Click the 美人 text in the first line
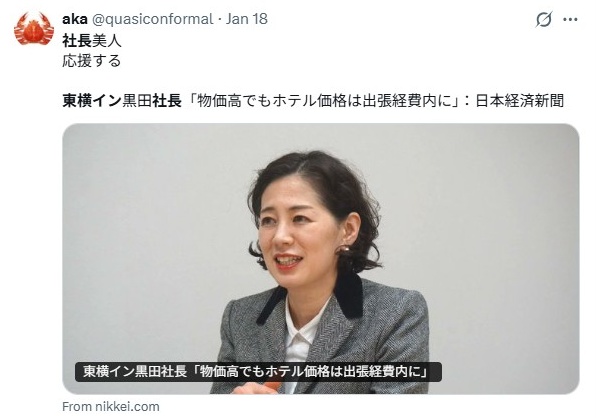Viewport: 596px width, 418px height. [x=107, y=40]
